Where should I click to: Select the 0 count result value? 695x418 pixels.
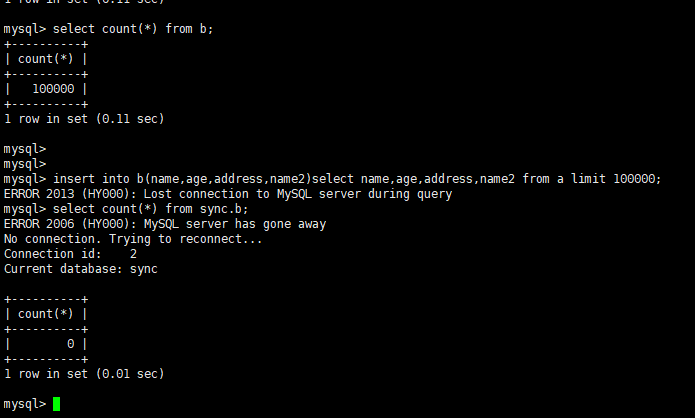pos(71,344)
